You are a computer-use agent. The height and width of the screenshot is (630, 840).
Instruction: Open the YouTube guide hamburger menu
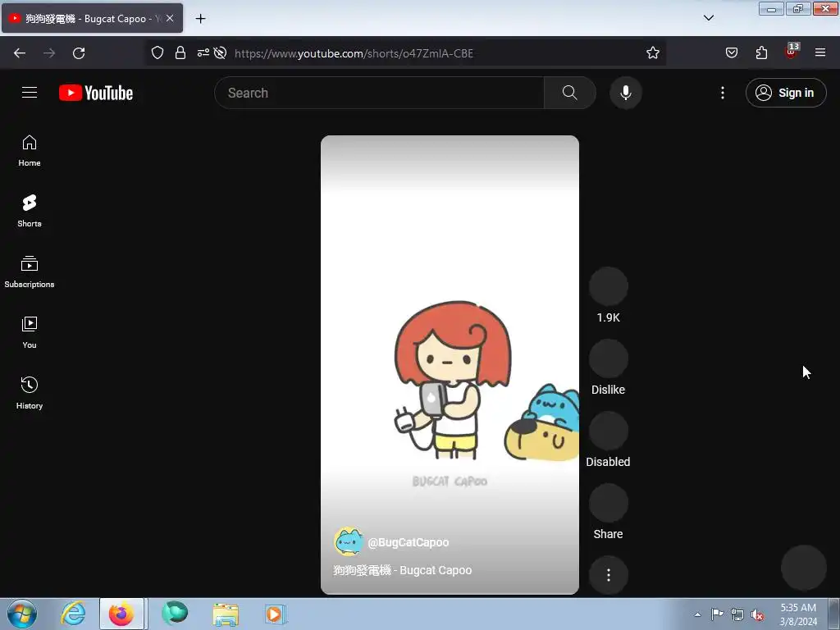[x=30, y=93]
